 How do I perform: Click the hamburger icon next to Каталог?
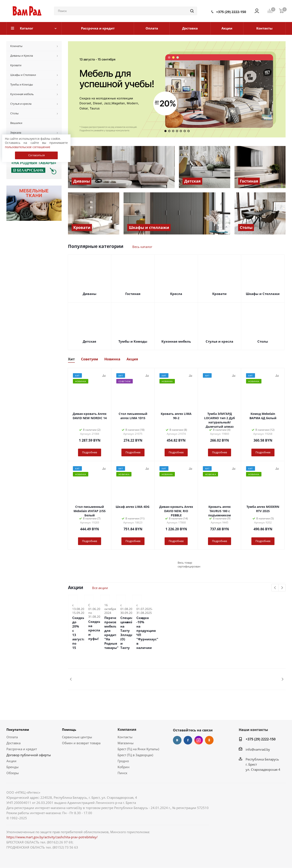click(12, 28)
